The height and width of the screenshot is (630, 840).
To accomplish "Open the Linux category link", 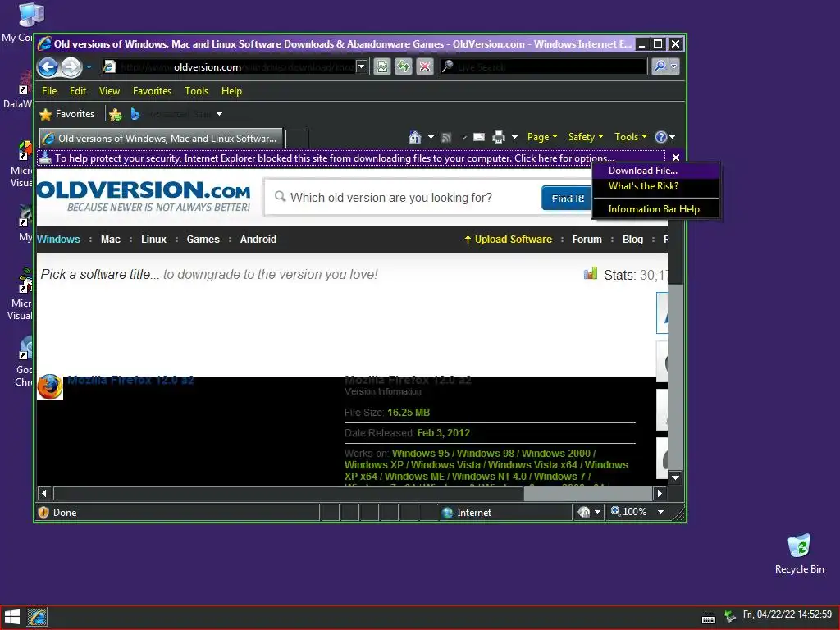I will 153,240.
